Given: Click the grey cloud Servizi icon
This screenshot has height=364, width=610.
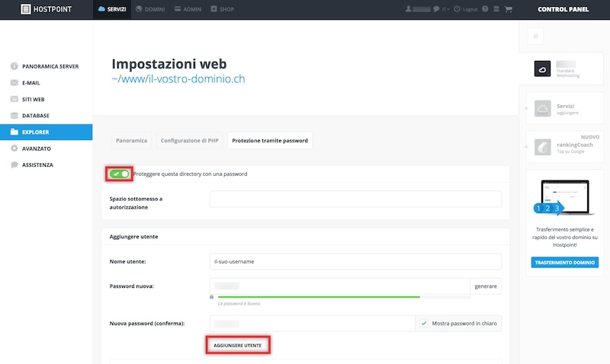Looking at the screenshot, I should 542,109.
